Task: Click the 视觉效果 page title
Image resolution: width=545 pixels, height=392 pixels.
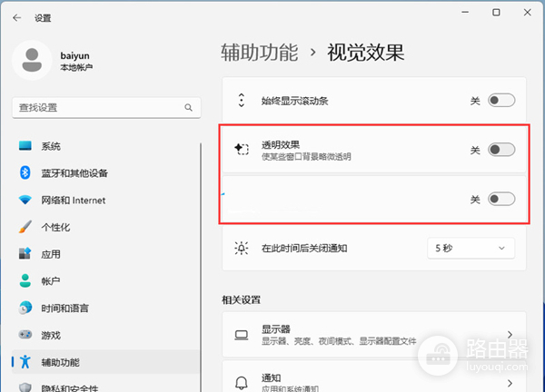Action: tap(366, 53)
